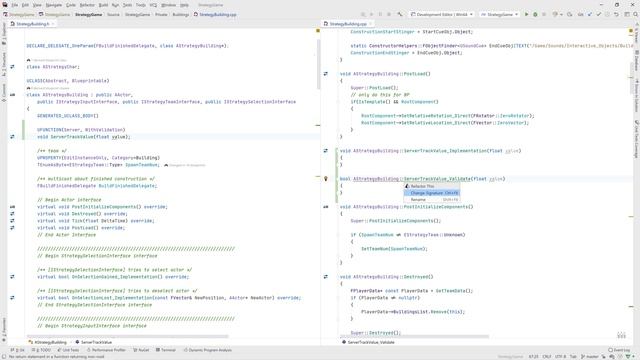Click the horizontal scrollbar of right editor

coord(414,337)
